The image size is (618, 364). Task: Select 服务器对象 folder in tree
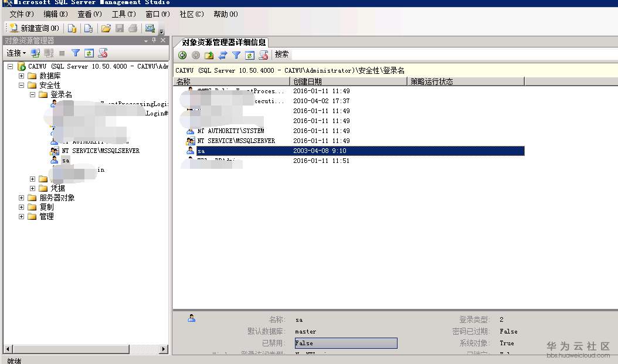pos(57,198)
